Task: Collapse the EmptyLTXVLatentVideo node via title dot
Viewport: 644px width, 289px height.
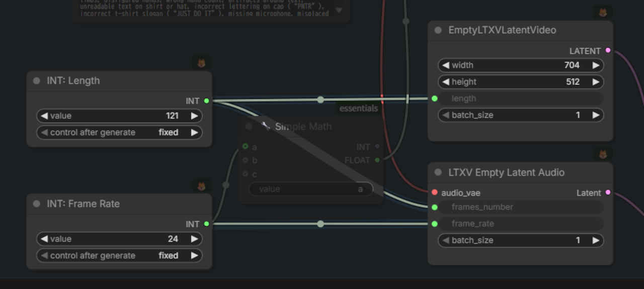Action: (438, 30)
